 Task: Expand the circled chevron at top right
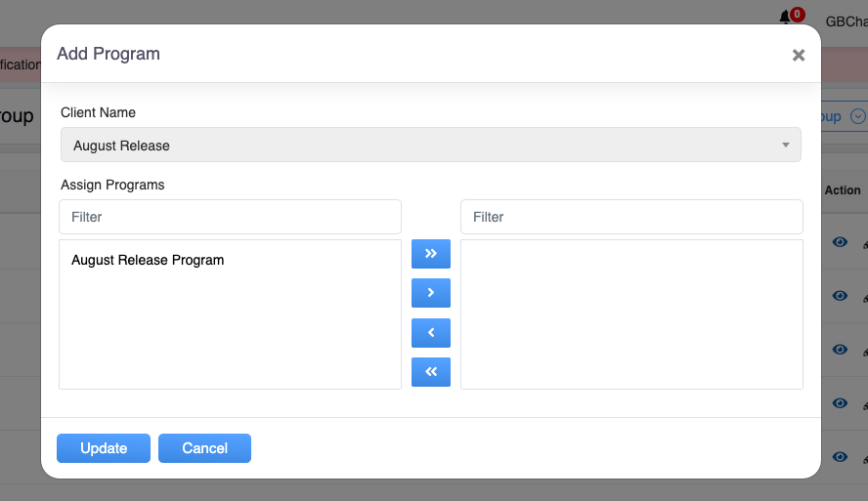pos(858,116)
